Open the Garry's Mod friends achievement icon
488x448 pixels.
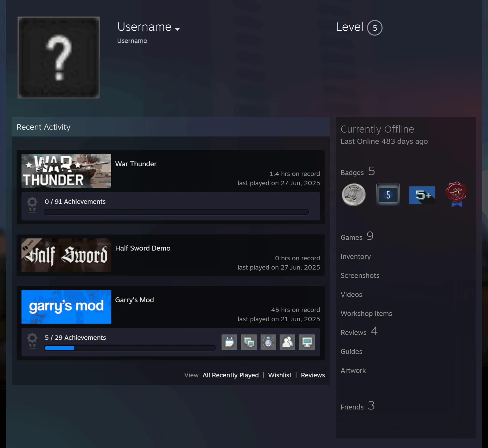pyautogui.click(x=287, y=342)
